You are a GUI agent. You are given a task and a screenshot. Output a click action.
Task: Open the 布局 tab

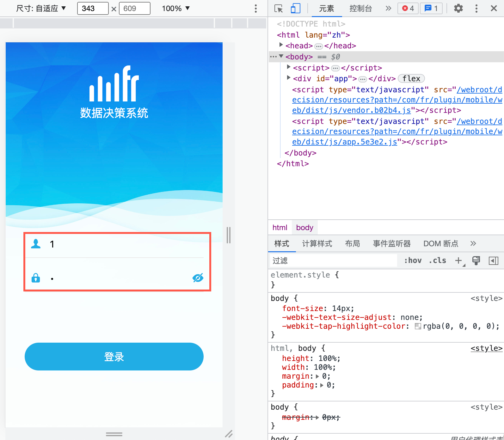click(353, 243)
